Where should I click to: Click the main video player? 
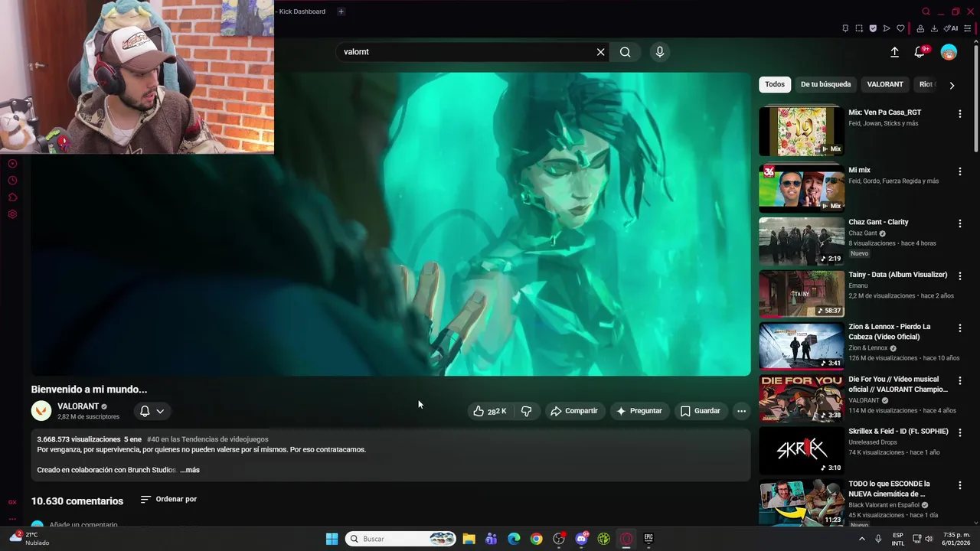click(390, 224)
